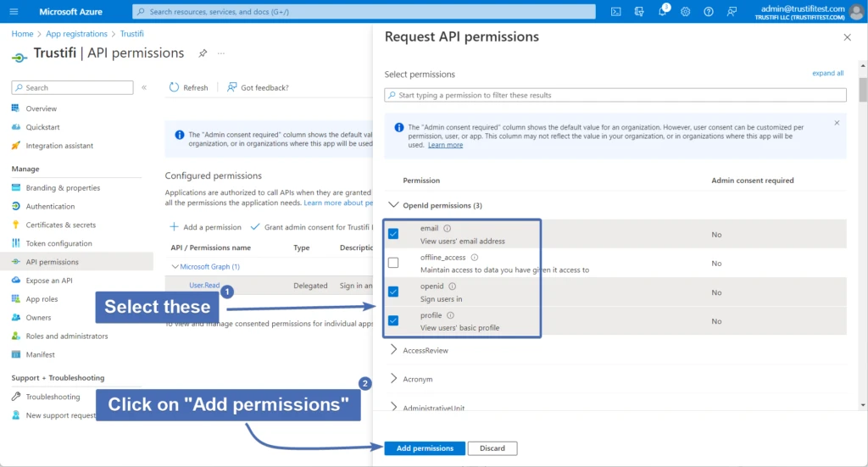Open Cloud Shell from top bar
This screenshot has height=467, width=868.
[x=615, y=12]
